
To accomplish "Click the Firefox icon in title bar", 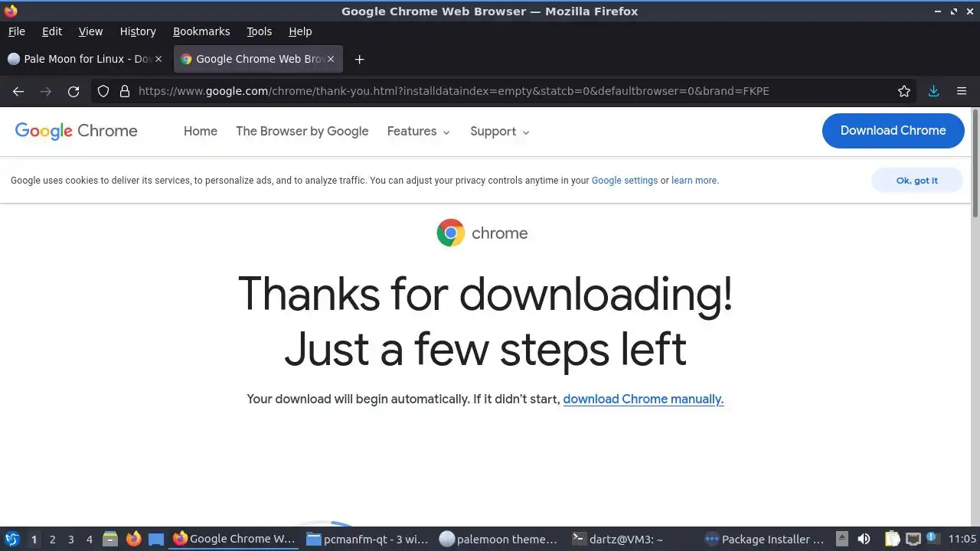I will 11,11.
